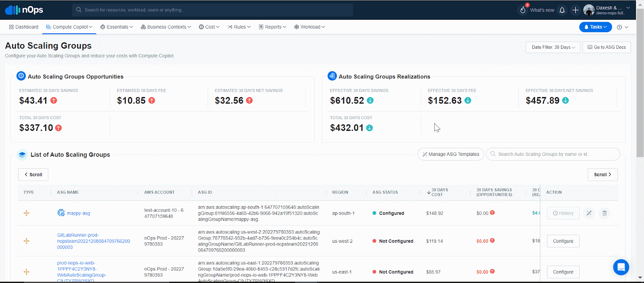This screenshot has width=644, height=283.
Task: Click the help question mark icon
Action: click(x=619, y=27)
